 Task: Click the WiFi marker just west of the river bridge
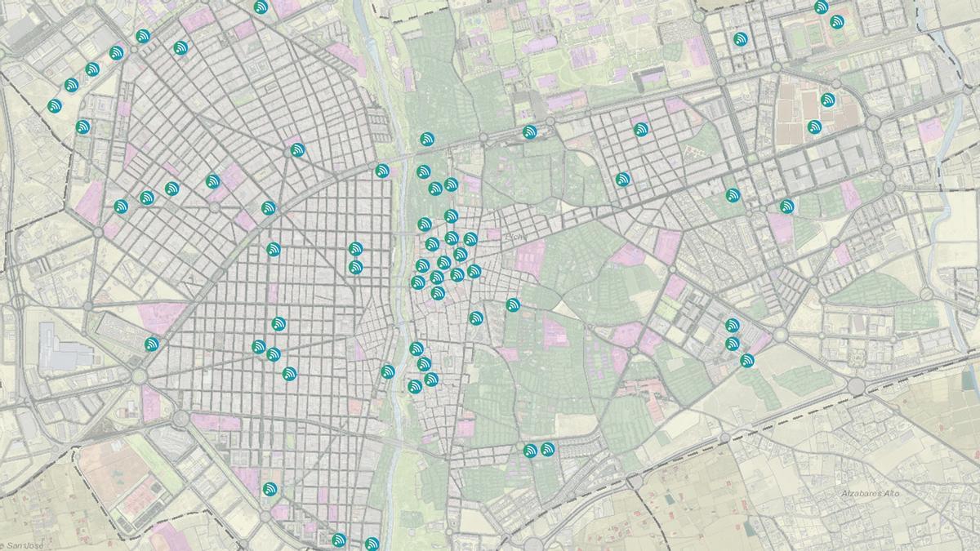[382, 171]
